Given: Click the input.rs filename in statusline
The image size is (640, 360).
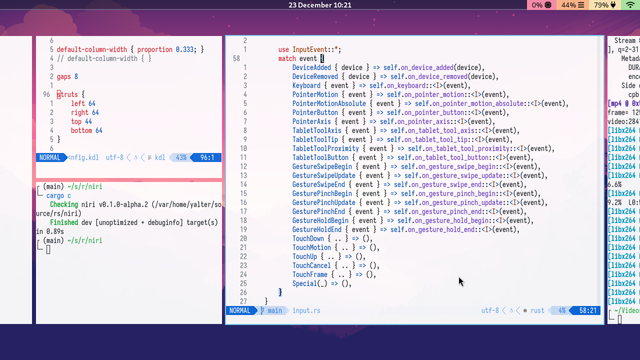Looking at the screenshot, I should coord(306,311).
